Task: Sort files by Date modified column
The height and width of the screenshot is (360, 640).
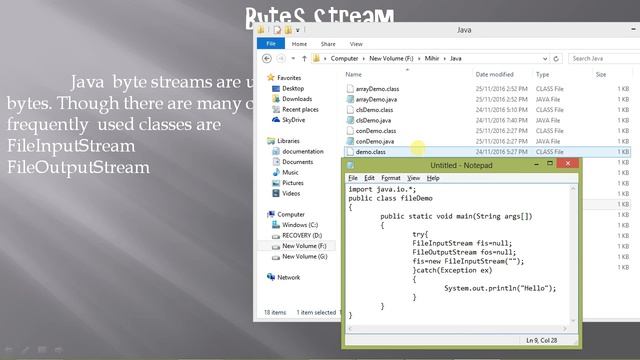Action: [494, 74]
